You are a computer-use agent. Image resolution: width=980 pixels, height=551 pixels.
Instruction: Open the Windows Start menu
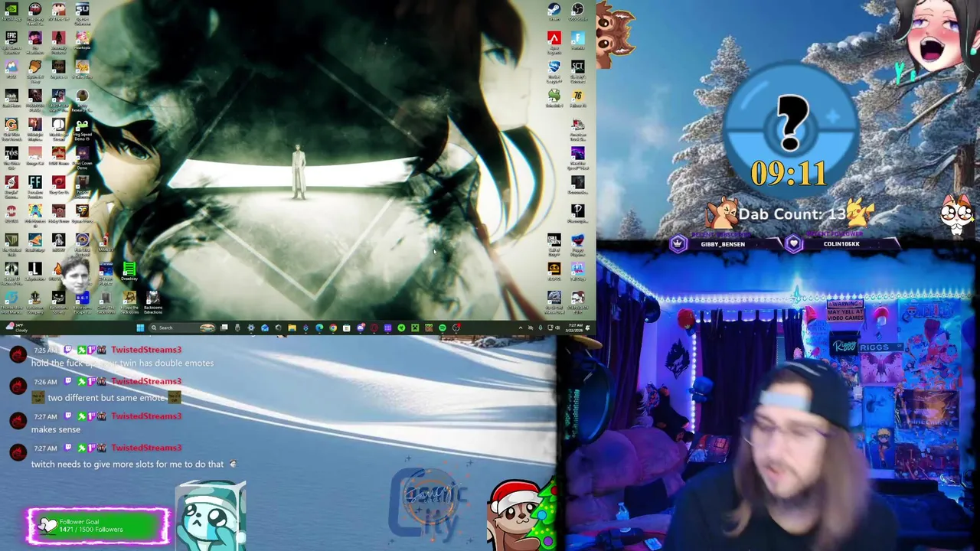pos(140,328)
